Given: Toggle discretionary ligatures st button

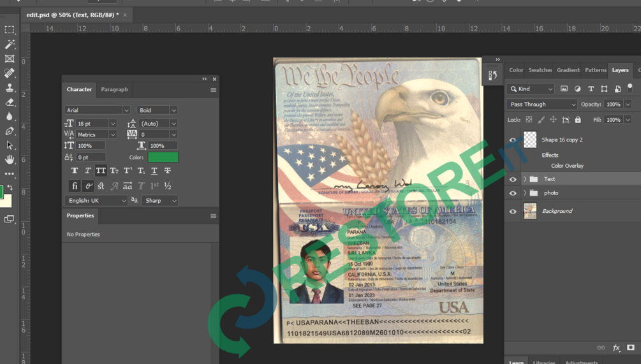Looking at the screenshot, I should 101,186.
